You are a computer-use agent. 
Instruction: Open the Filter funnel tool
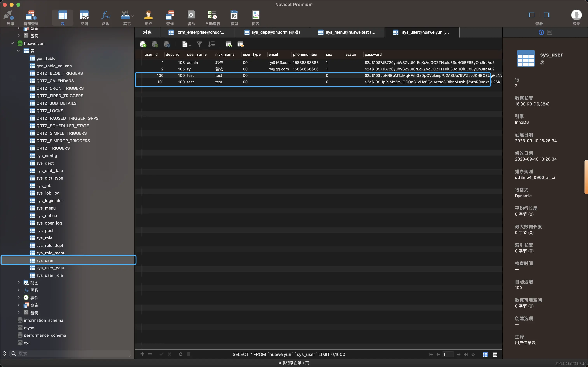pyautogui.click(x=199, y=45)
